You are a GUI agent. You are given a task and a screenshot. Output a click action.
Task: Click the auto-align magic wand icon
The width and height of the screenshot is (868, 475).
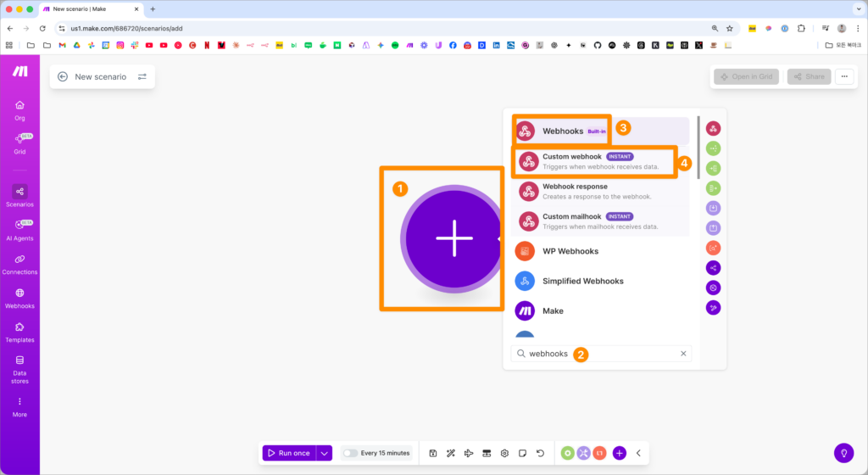tap(451, 453)
